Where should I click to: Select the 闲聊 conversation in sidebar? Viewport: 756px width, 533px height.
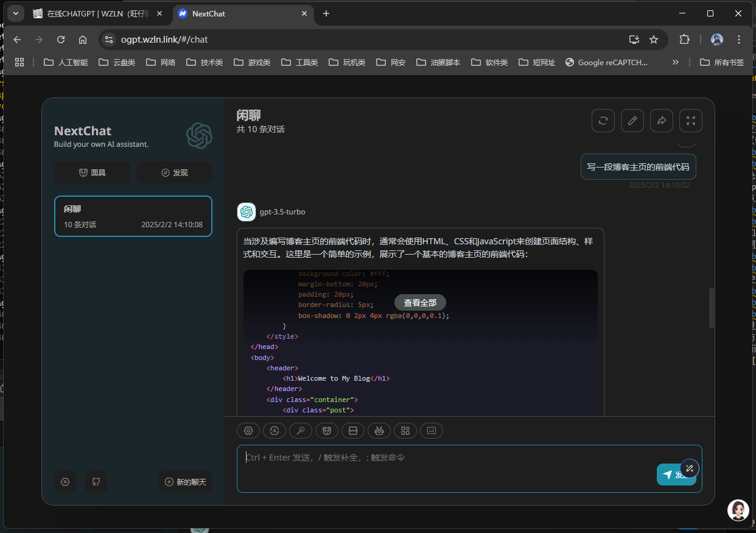coord(133,216)
